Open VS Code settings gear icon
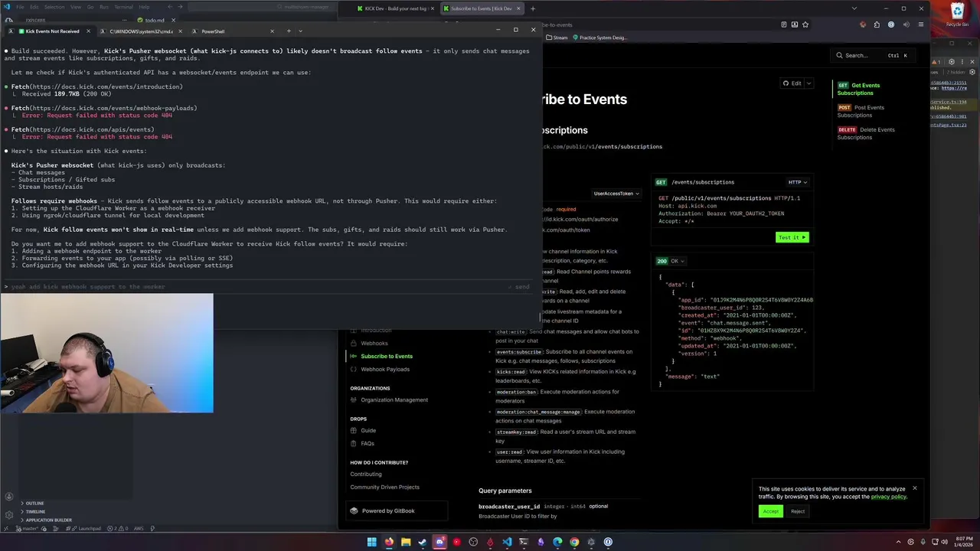 point(8,514)
